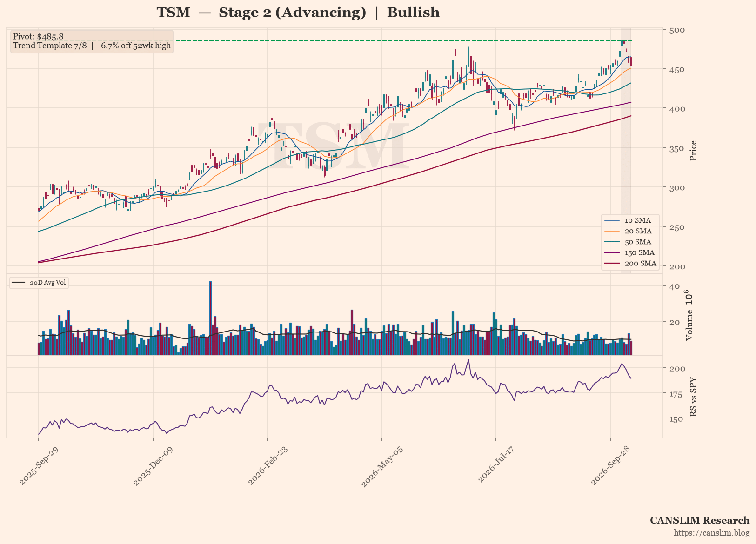Click the tallest volume spike bar
Viewport: 756px width, 544px height.
[x=210, y=318]
